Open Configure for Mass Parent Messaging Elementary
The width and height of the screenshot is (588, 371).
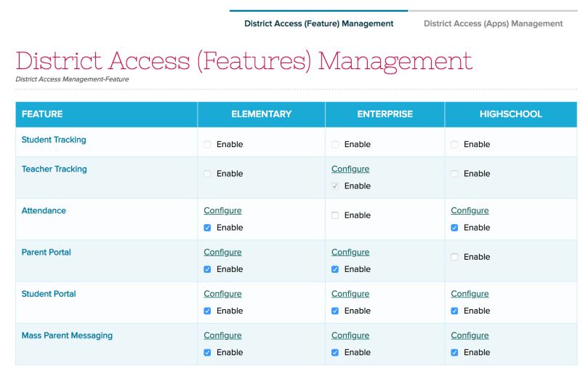coord(222,335)
